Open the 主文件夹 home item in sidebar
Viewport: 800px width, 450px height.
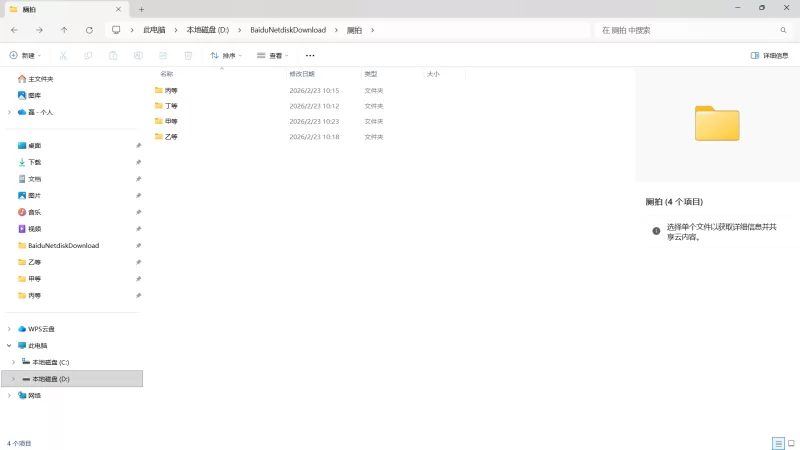(x=40, y=78)
